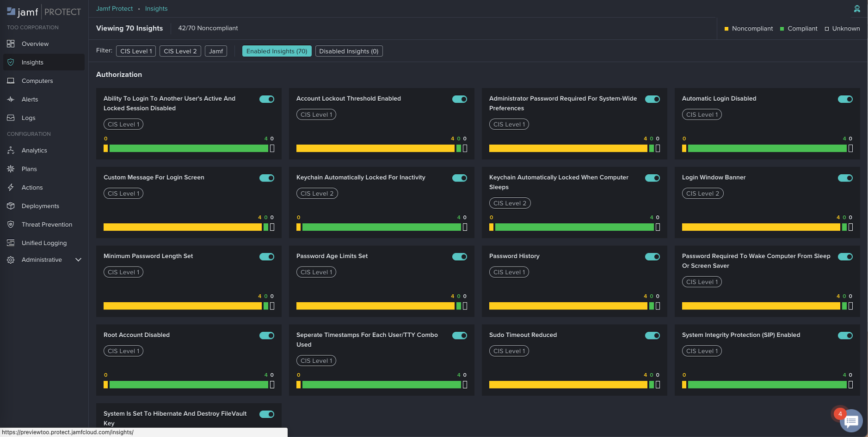Click the Authorization section heading
The width and height of the screenshot is (868, 437).
pos(119,74)
